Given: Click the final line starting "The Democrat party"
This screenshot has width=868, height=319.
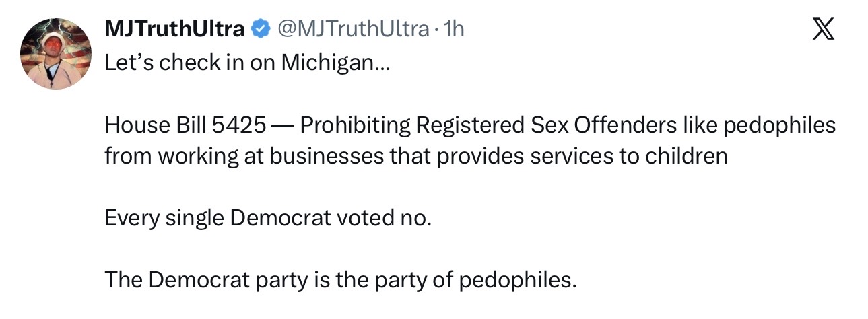Looking at the screenshot, I should [x=341, y=280].
